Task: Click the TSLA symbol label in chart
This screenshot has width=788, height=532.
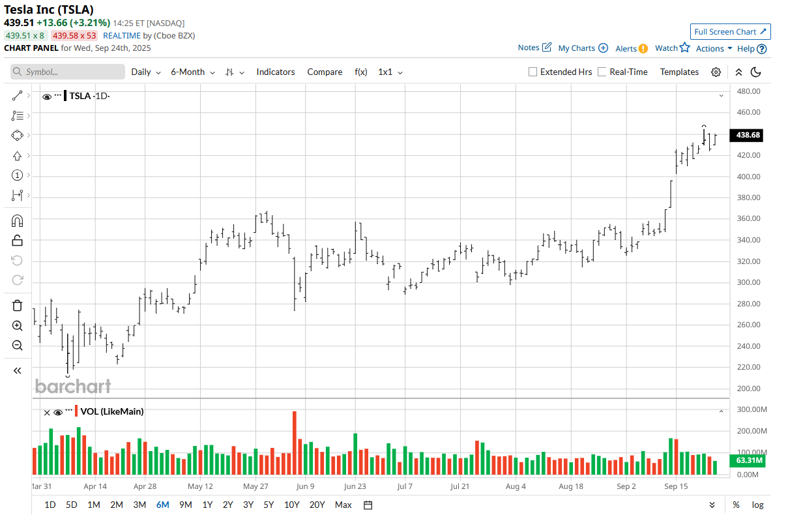Action: pos(80,96)
